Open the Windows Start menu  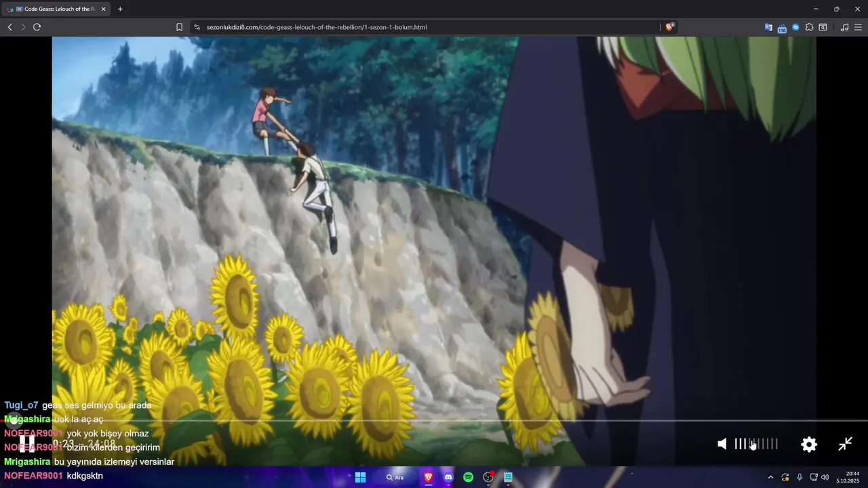[x=361, y=477]
